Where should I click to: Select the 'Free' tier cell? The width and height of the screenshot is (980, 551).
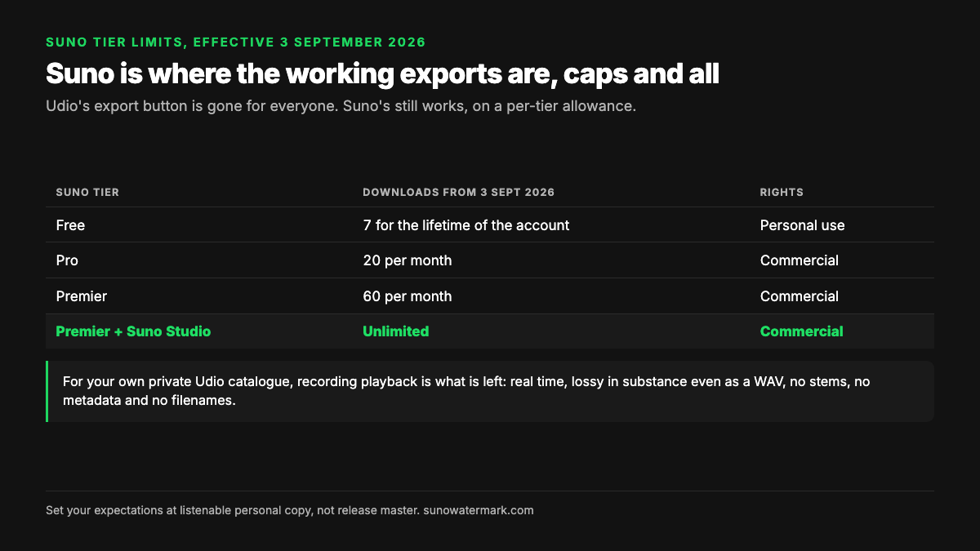coord(70,225)
